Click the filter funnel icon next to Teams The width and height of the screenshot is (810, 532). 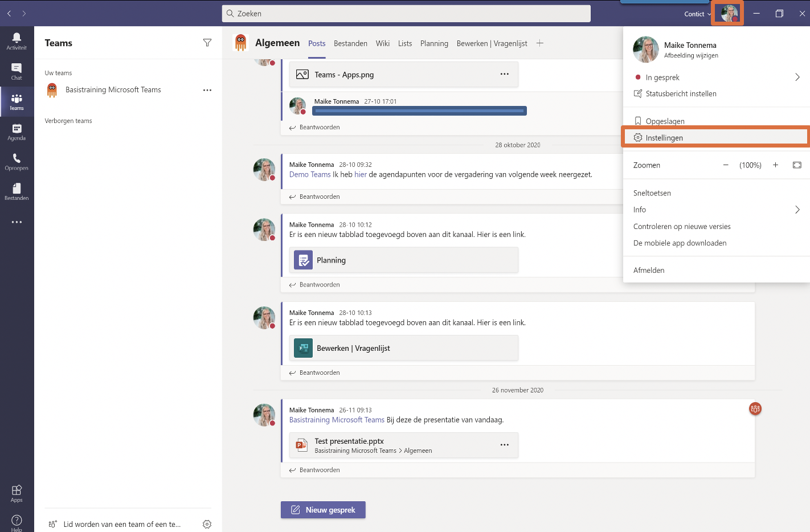(207, 43)
